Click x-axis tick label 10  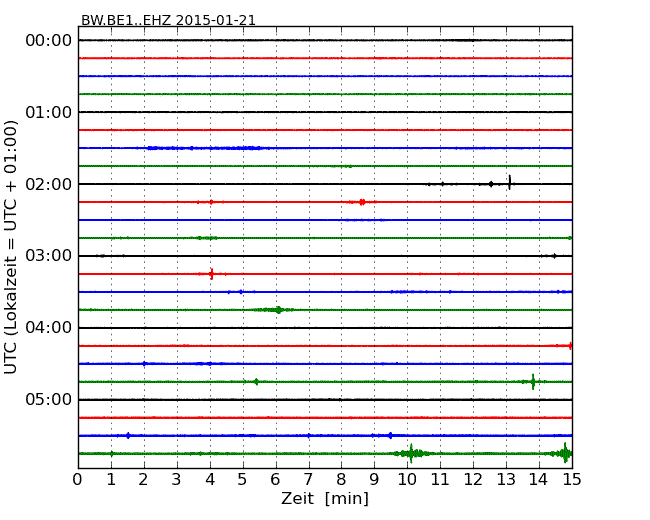[407, 480]
